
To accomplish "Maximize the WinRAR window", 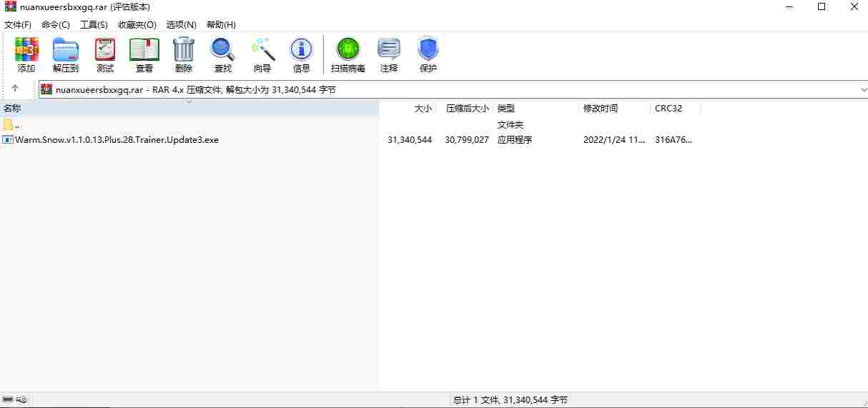I will coord(822,7).
